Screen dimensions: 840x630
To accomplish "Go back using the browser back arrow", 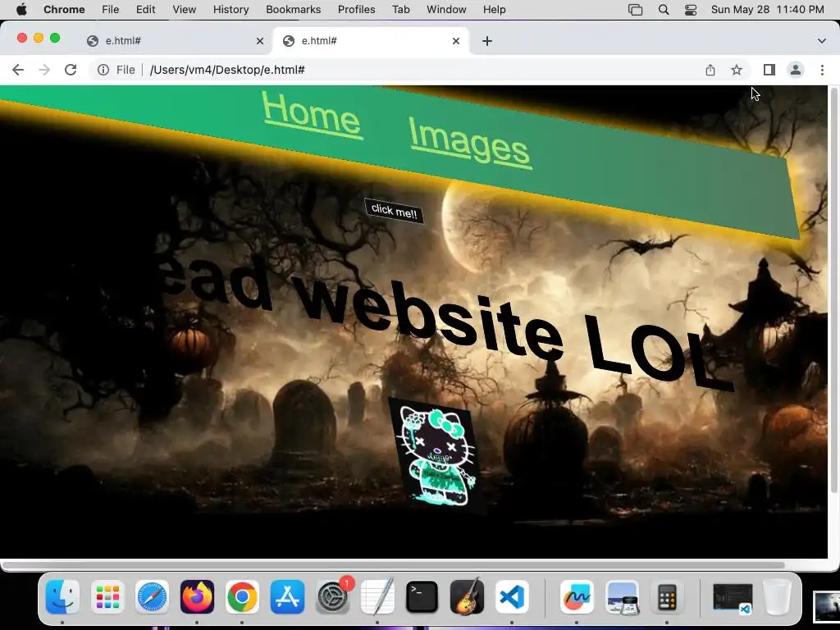I will coord(18,70).
